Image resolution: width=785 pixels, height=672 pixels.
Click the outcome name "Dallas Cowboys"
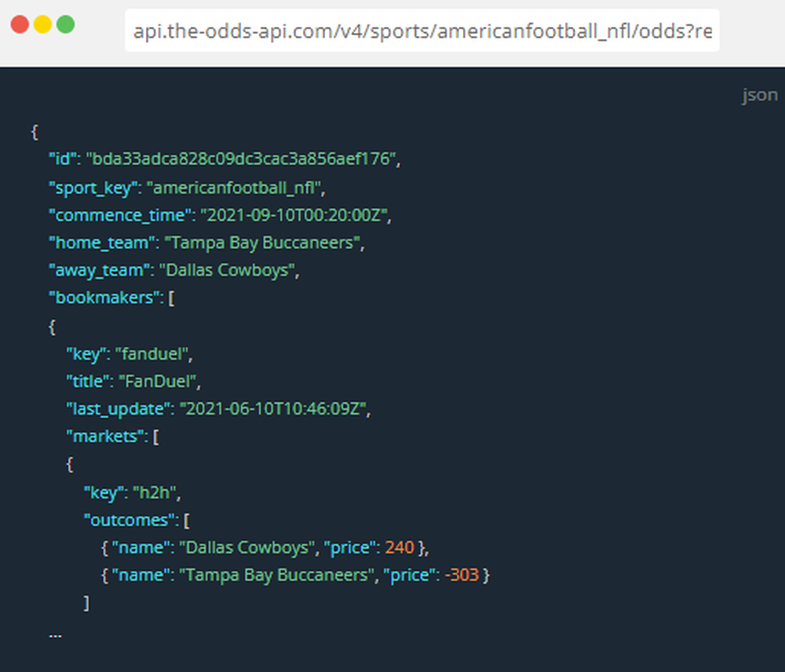[246, 547]
